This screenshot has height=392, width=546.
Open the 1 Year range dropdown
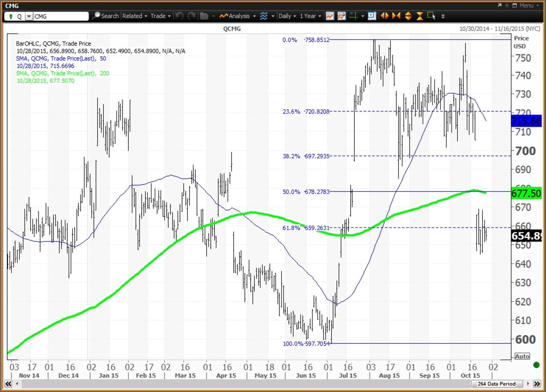(x=310, y=16)
